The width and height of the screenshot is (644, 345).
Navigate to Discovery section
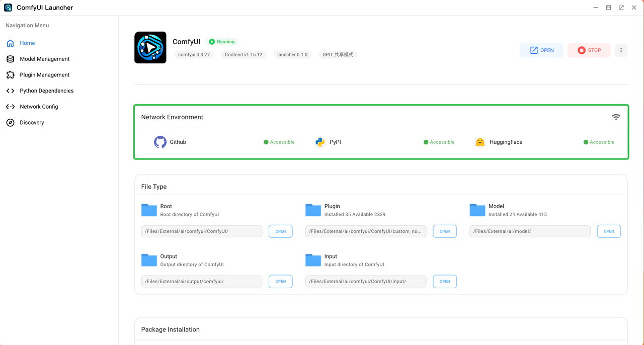[x=32, y=123]
